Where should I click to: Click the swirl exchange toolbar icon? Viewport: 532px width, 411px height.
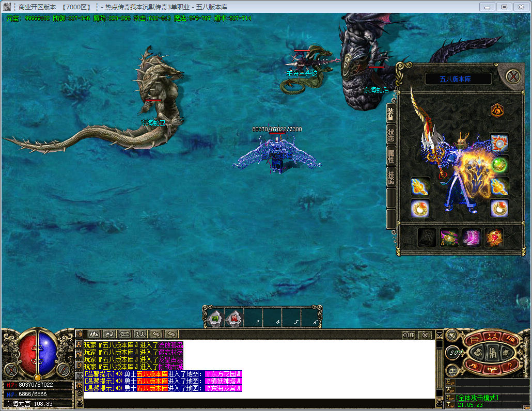(109, 335)
